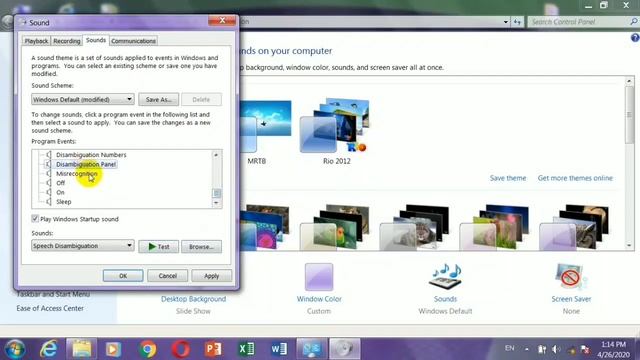Click the Save As button
Image resolution: width=640 pixels, height=360 pixels.
point(158,100)
